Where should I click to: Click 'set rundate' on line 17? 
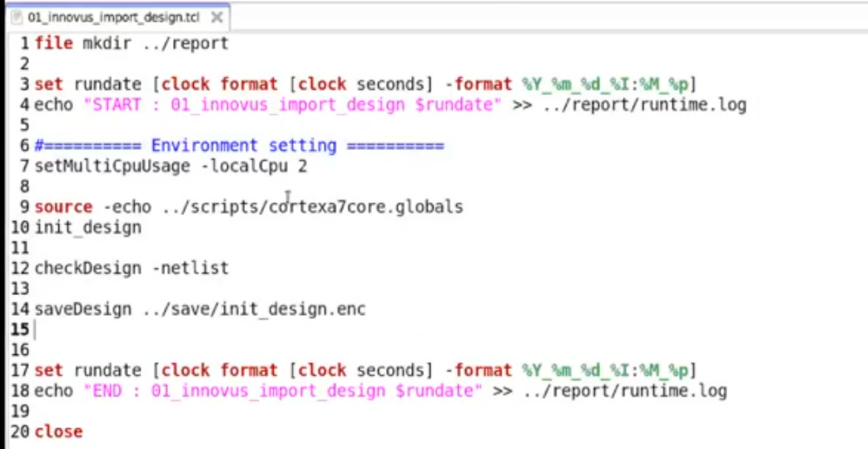88,371
